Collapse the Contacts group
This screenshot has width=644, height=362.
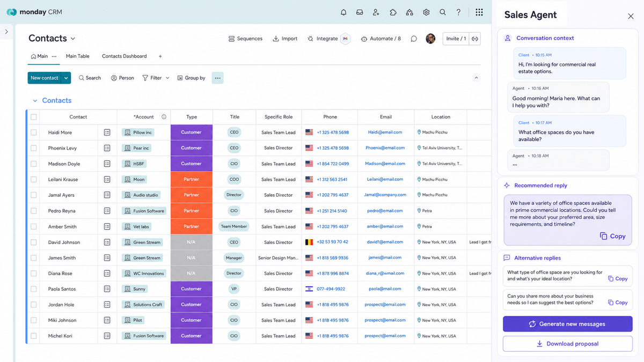(35, 101)
